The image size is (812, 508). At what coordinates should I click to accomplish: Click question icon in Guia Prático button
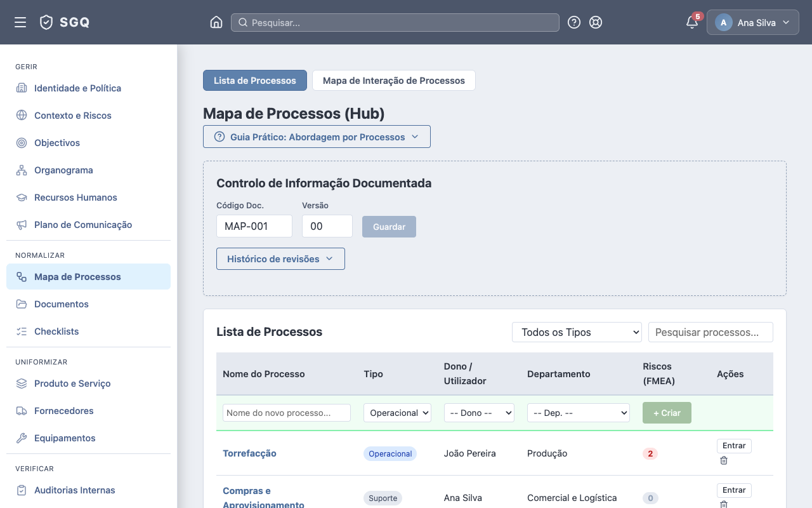(x=219, y=137)
